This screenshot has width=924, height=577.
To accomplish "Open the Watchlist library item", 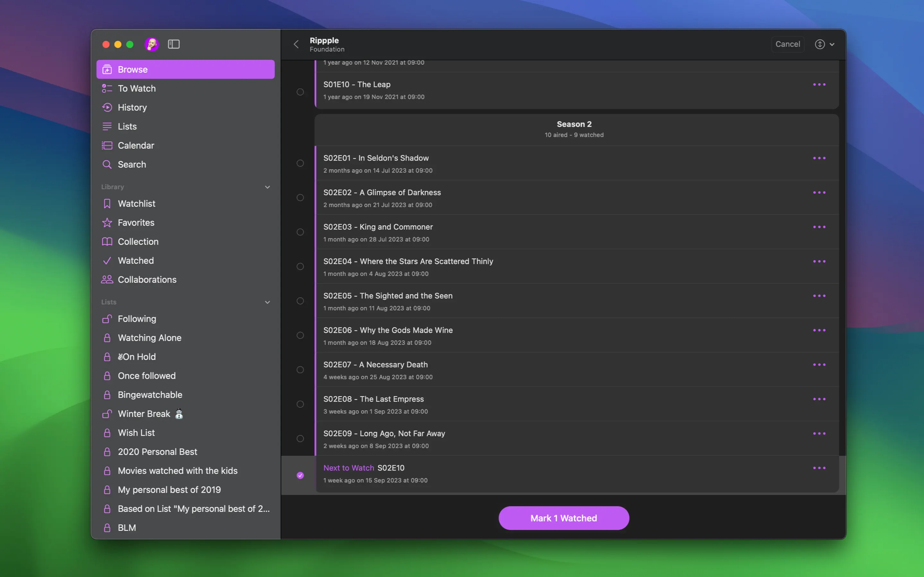I will coord(136,204).
